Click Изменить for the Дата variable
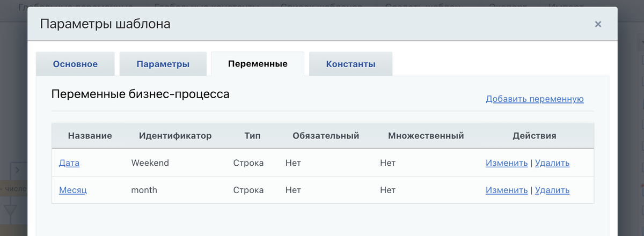 507,163
